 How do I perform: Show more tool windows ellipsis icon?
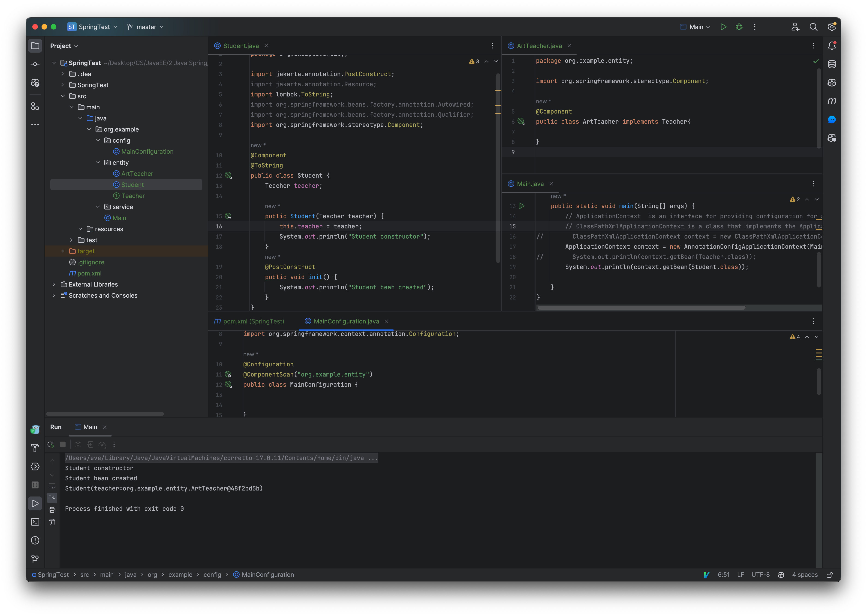click(x=35, y=124)
